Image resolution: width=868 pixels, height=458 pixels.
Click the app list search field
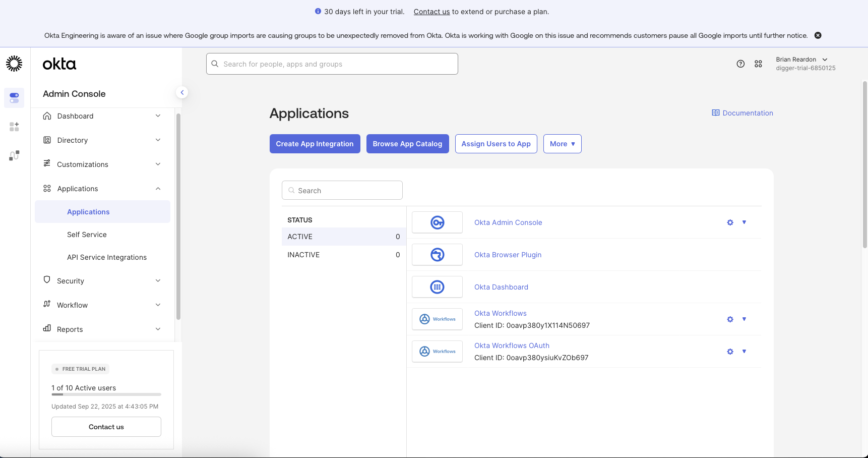click(342, 190)
